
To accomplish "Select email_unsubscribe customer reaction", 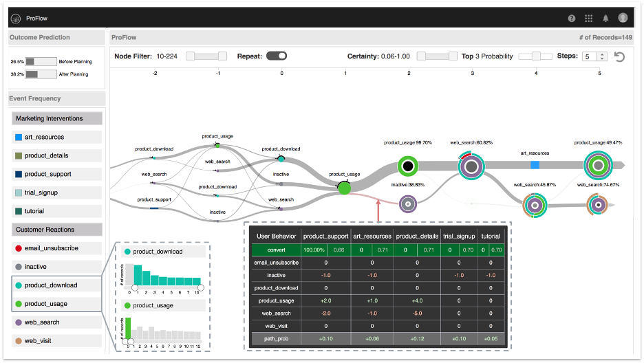I will click(58, 248).
